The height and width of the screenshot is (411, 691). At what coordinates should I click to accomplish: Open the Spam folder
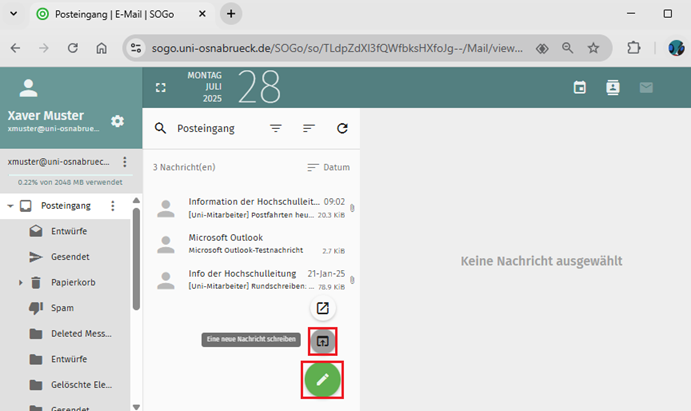point(65,308)
